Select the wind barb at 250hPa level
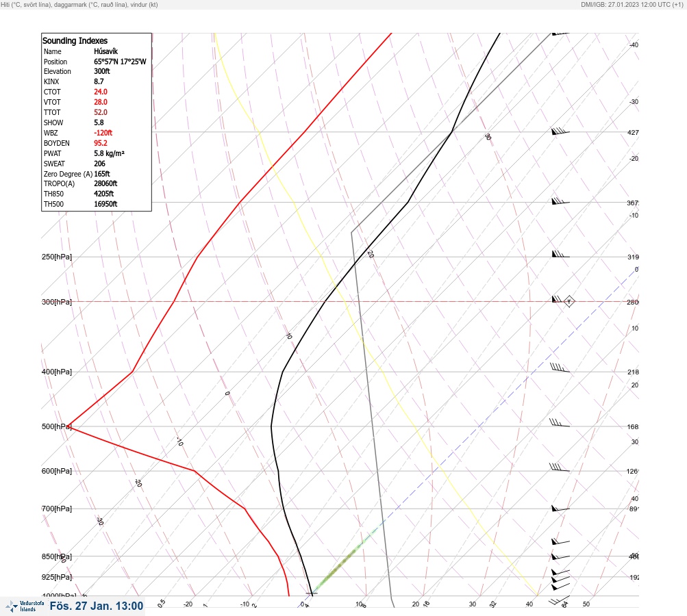Screen dimensions: 687x616 (x=560, y=254)
